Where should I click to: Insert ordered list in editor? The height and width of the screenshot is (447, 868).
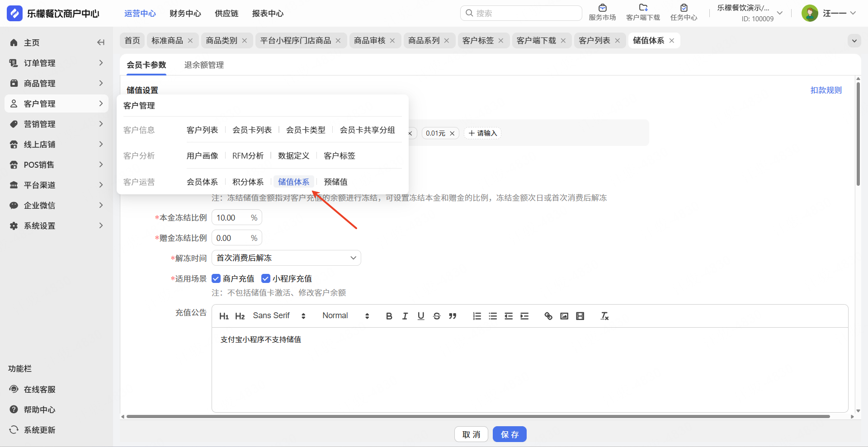[477, 316]
